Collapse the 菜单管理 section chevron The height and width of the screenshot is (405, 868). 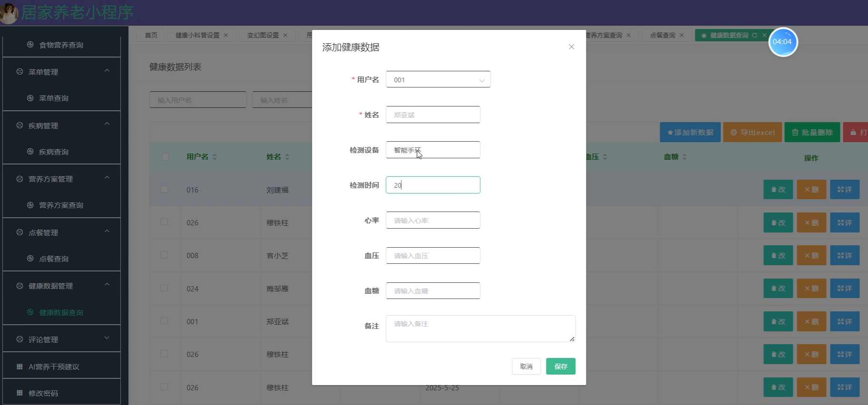coord(107,71)
